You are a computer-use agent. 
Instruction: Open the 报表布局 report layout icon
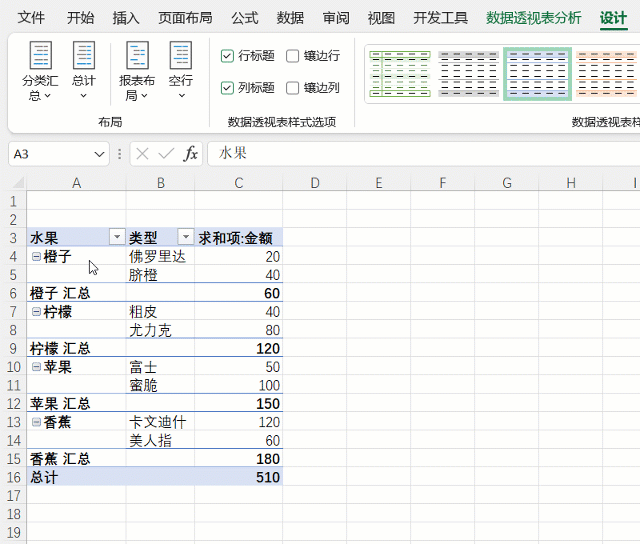coord(137,57)
